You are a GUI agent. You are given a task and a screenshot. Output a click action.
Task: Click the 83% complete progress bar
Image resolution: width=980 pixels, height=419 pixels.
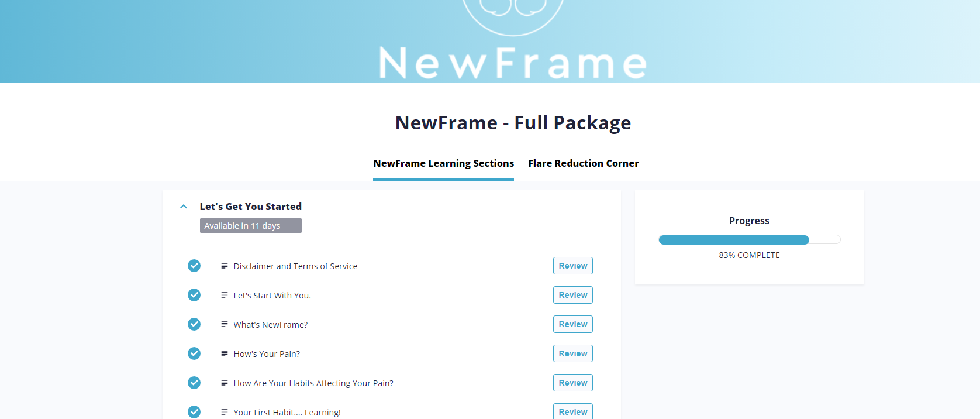click(x=749, y=239)
